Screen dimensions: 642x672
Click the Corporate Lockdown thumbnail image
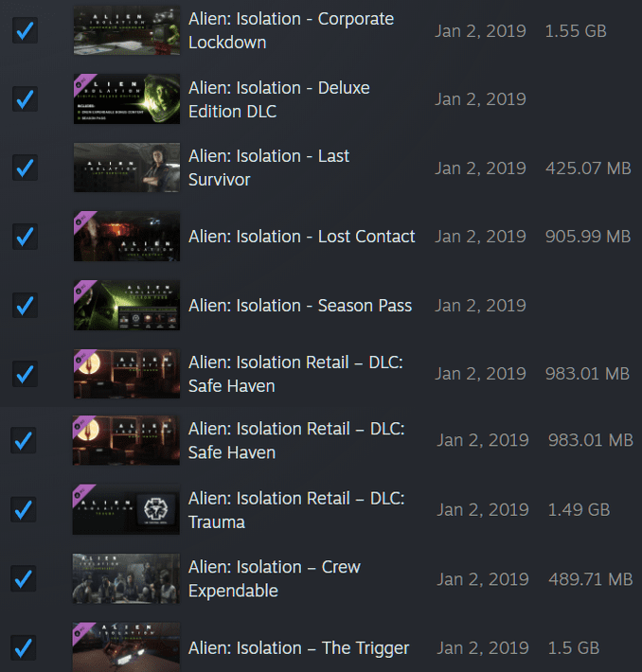(126, 31)
